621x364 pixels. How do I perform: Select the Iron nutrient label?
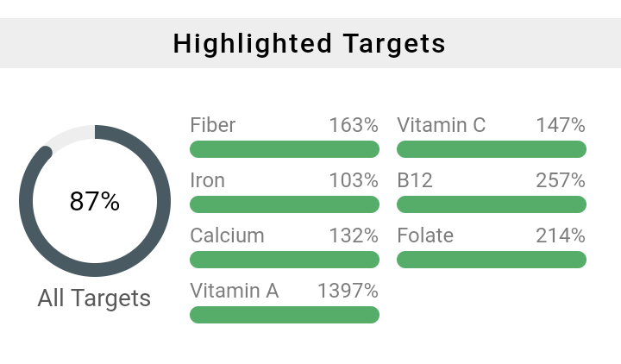pos(207,180)
